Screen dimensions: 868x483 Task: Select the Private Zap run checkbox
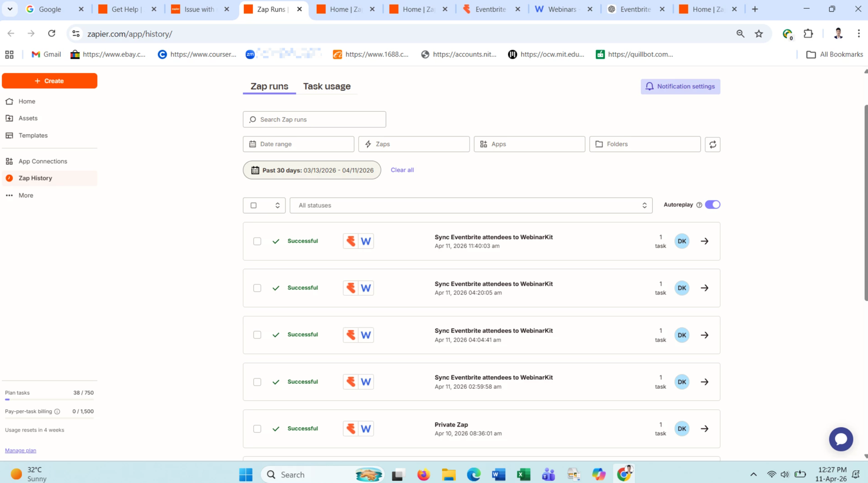click(x=257, y=429)
